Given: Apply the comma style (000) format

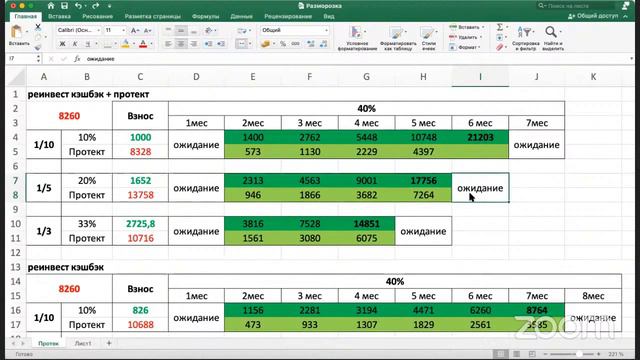Looking at the screenshot, I should pos(296,44).
